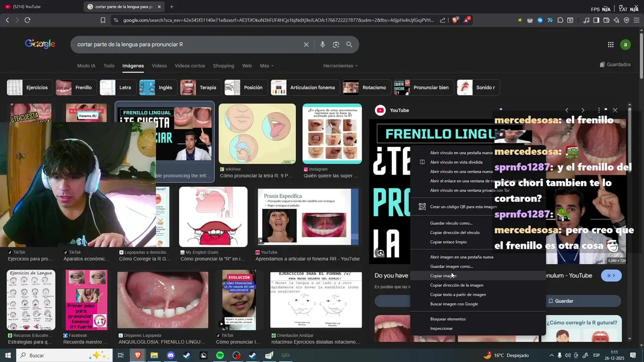Viewport: 644px width, 362px height.
Task: Open Google Lens image search icon
Action: [x=336, y=45]
